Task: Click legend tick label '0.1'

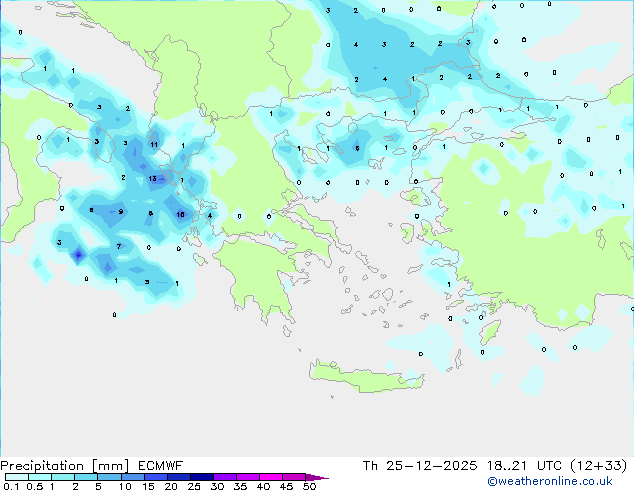Action: [11, 486]
